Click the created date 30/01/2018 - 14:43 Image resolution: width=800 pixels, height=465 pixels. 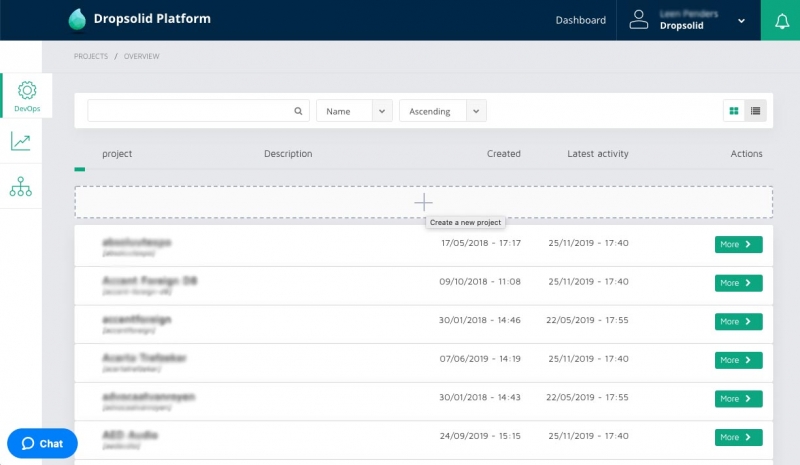(x=480, y=397)
